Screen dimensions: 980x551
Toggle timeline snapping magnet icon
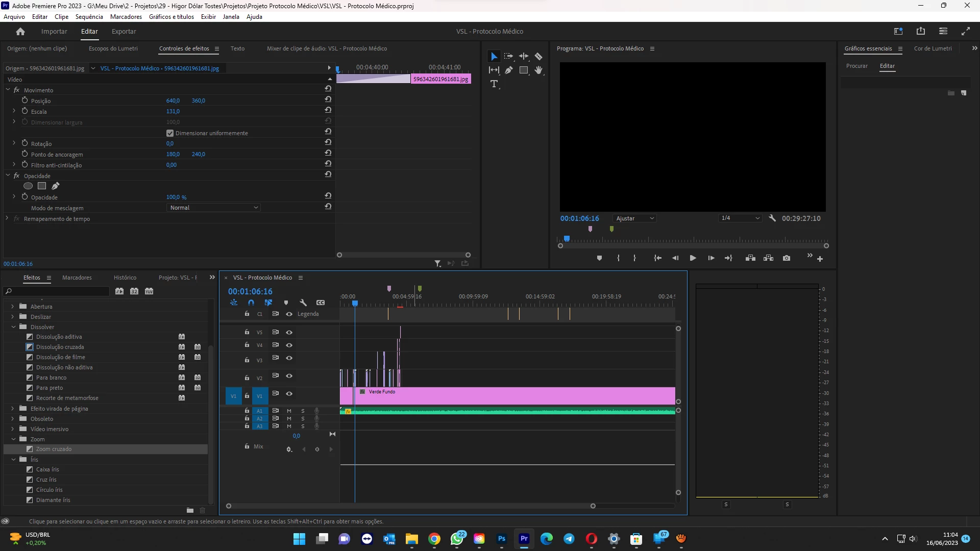[x=251, y=303]
